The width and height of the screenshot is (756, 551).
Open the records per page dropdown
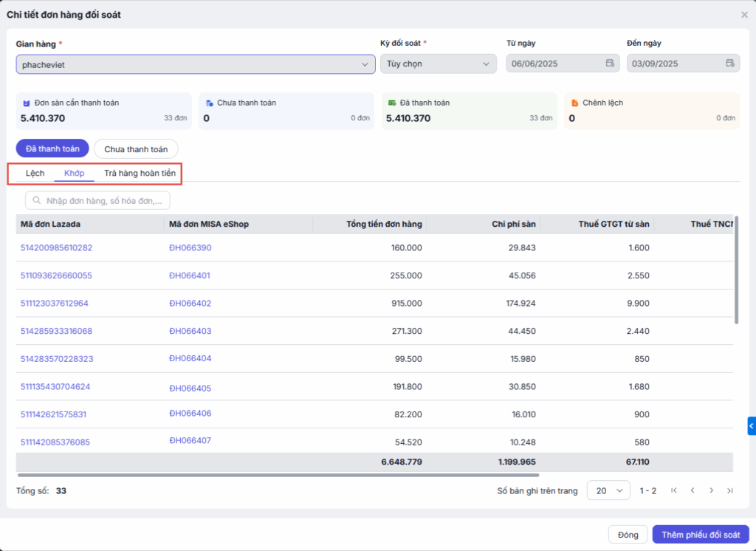pyautogui.click(x=608, y=490)
